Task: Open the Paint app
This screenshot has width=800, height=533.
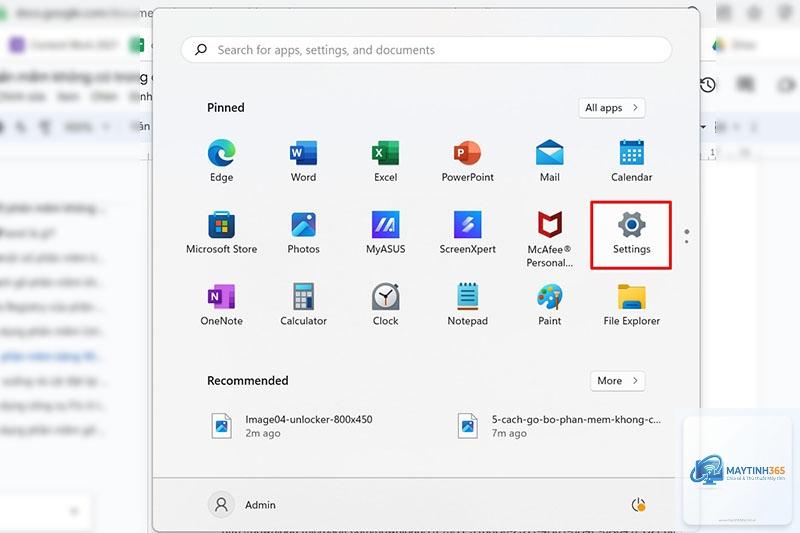Action: point(549,304)
